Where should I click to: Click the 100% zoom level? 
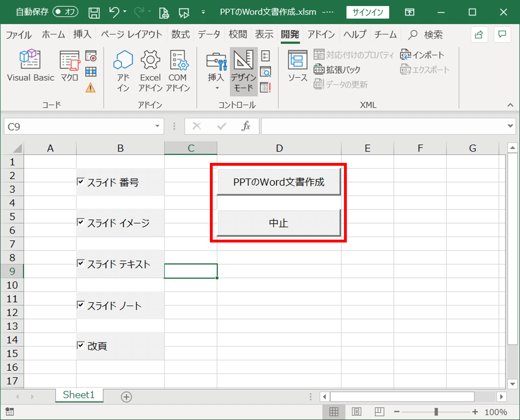point(496,412)
